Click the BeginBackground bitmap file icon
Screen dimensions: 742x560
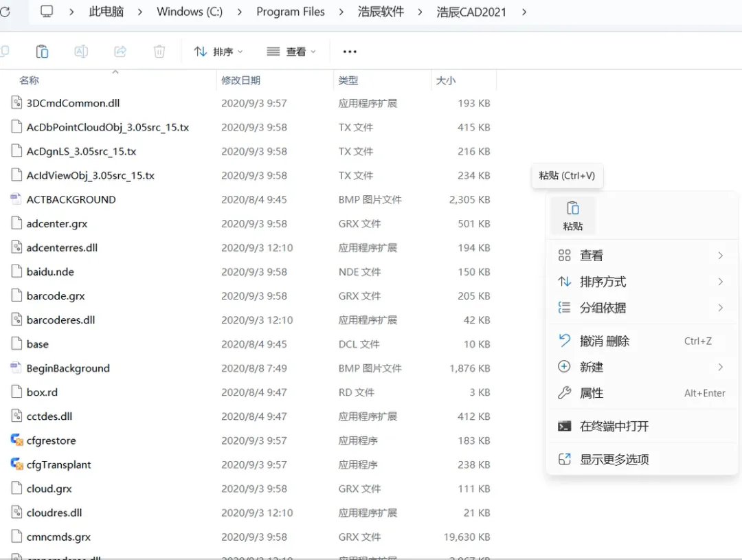point(16,368)
